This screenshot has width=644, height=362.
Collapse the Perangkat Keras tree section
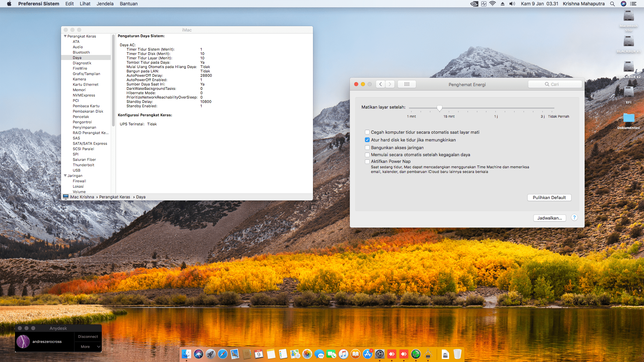65,36
